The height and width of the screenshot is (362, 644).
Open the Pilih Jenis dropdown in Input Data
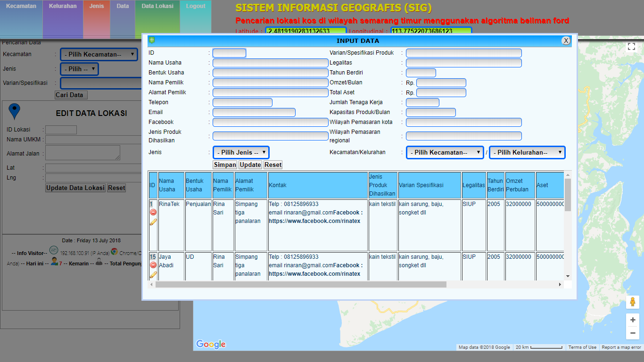coord(241,153)
